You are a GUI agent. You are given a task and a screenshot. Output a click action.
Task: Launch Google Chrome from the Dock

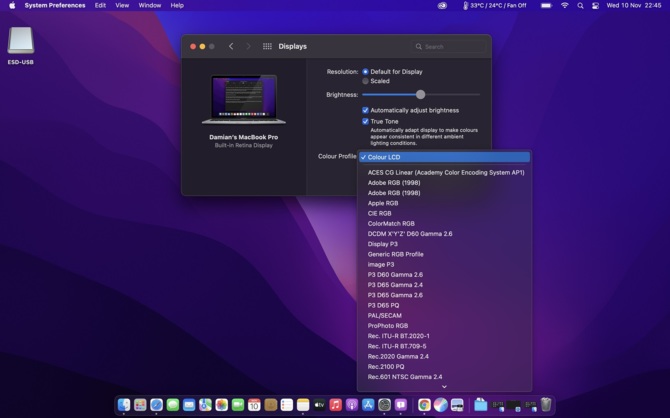424,404
